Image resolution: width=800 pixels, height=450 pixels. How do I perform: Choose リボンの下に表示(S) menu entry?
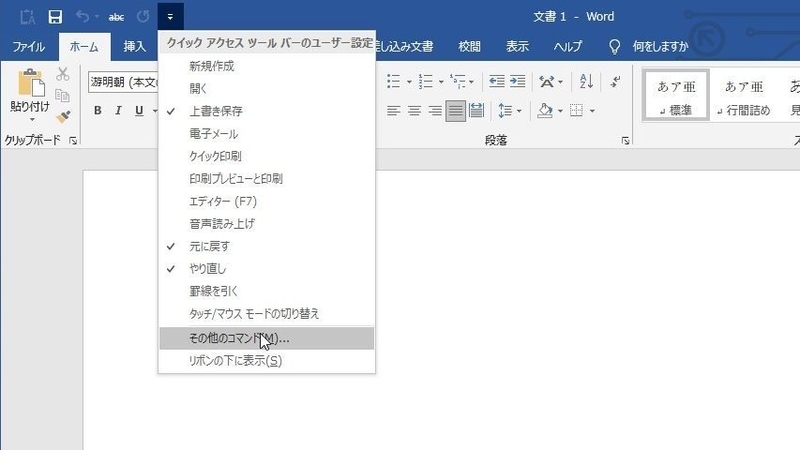click(x=266, y=361)
